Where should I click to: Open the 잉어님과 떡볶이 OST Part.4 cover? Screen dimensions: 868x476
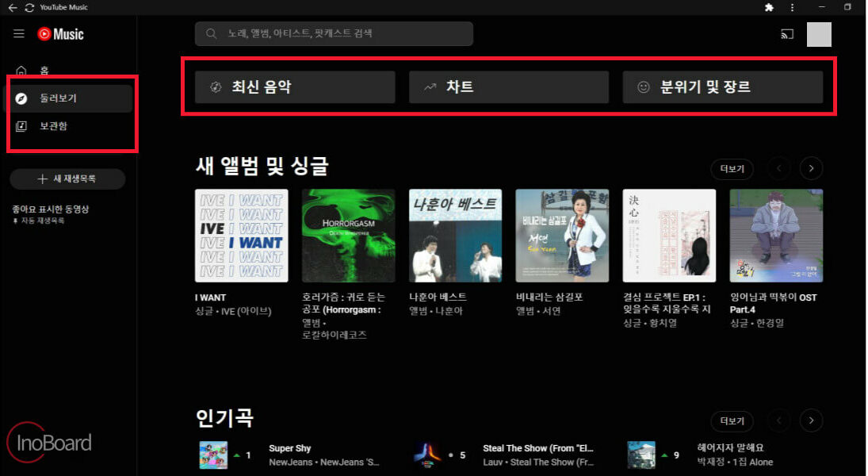[776, 236]
